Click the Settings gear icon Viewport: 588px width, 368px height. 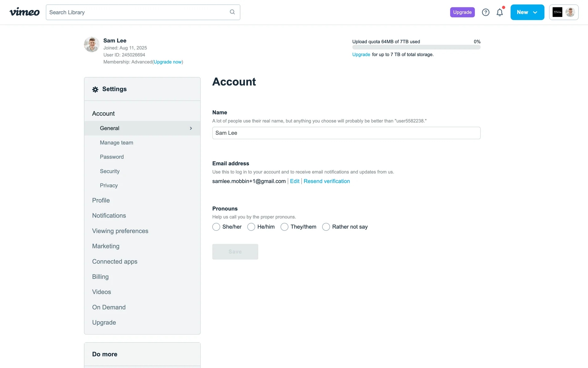pyautogui.click(x=95, y=89)
